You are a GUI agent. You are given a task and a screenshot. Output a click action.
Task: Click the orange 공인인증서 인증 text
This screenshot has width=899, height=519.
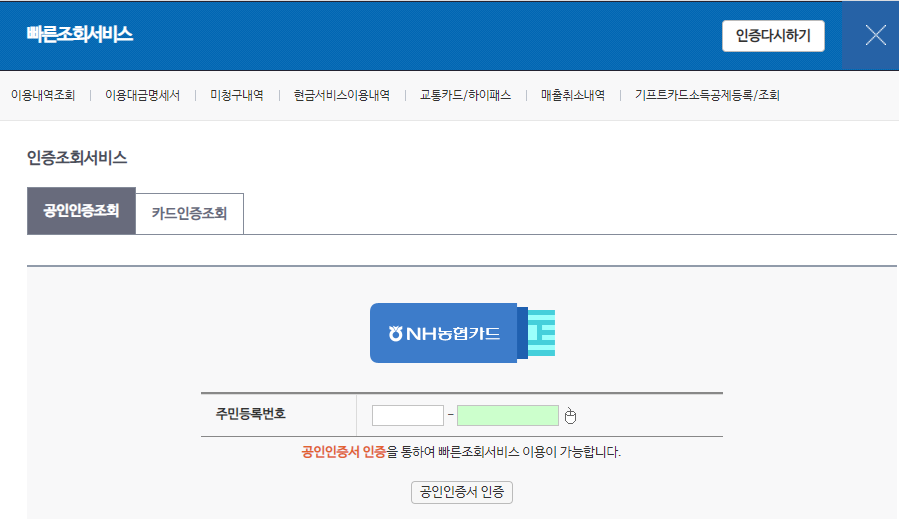tap(344, 452)
